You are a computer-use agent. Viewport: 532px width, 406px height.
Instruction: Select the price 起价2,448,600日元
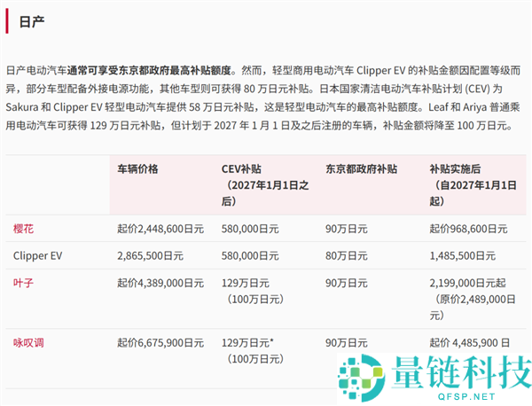click(160, 229)
